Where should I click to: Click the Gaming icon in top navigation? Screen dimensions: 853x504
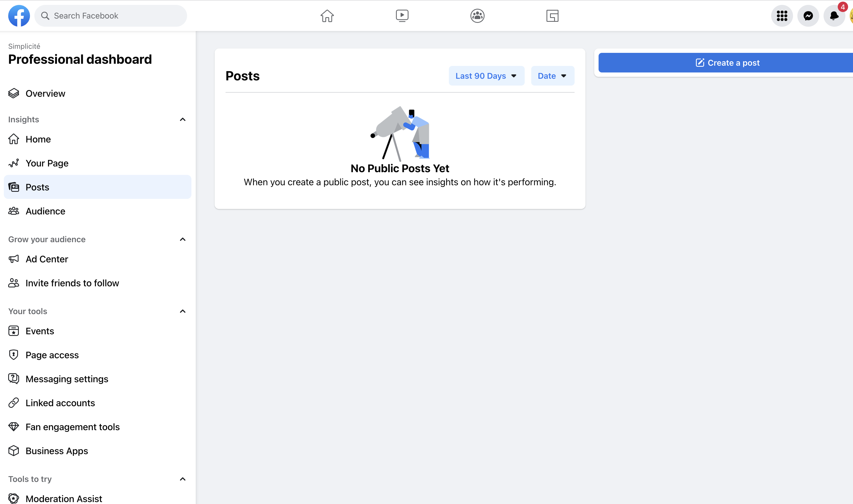coord(552,16)
